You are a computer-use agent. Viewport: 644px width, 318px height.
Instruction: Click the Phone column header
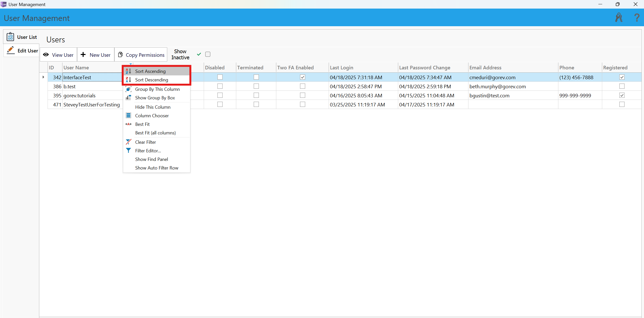coord(580,68)
